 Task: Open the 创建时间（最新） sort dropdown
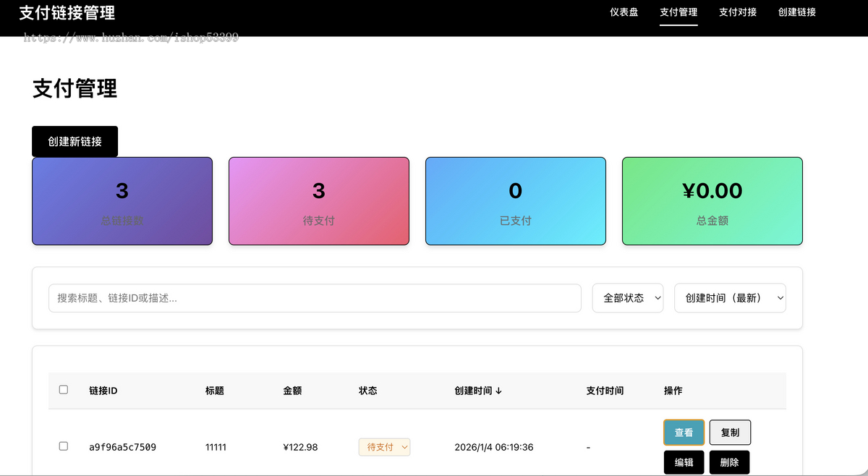coord(730,298)
